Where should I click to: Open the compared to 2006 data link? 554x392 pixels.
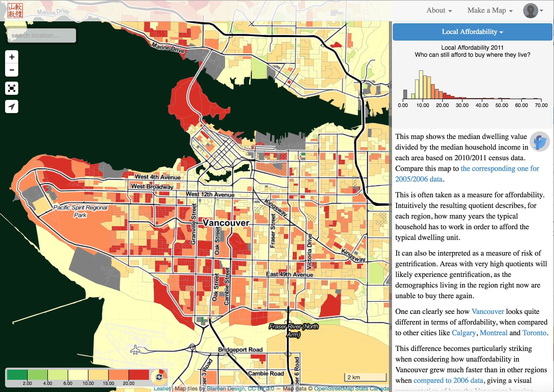click(448, 380)
